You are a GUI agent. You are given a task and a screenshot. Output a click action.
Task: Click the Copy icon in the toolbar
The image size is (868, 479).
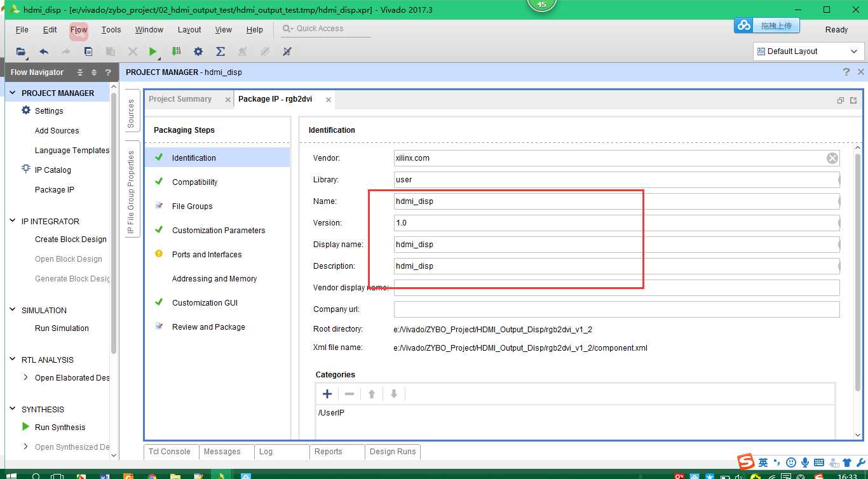[88, 51]
